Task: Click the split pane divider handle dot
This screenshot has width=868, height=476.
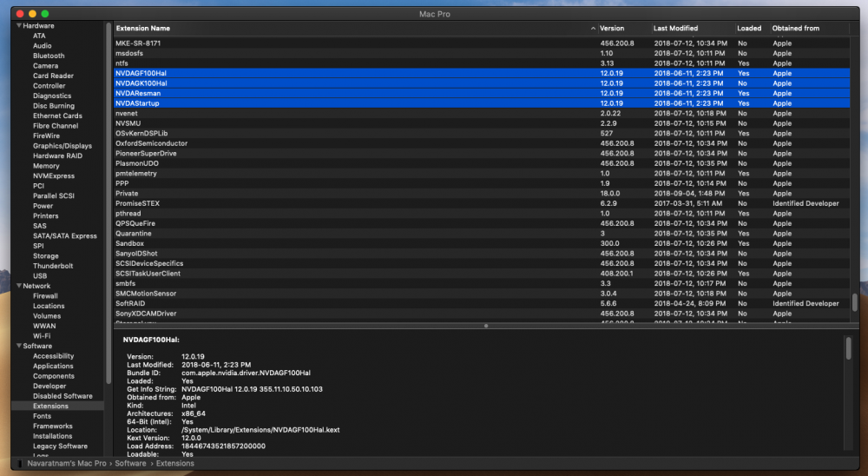Action: (x=486, y=326)
